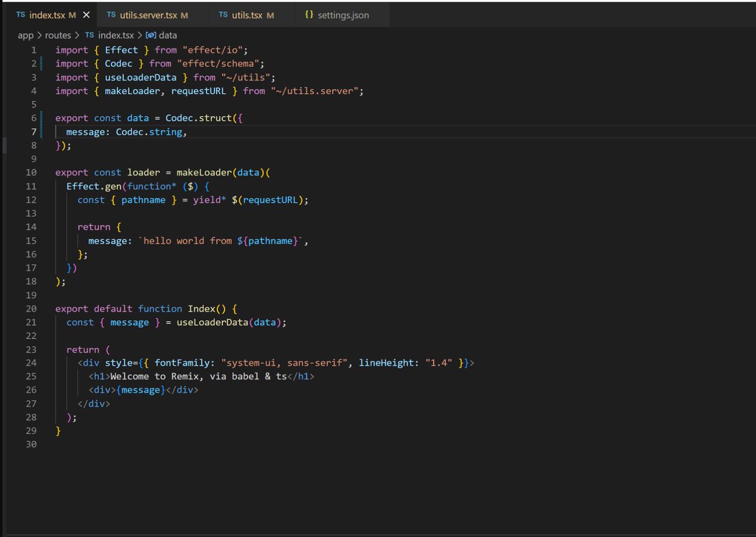
Task: Click the 'return (' statement on line 23
Action: [x=89, y=349]
